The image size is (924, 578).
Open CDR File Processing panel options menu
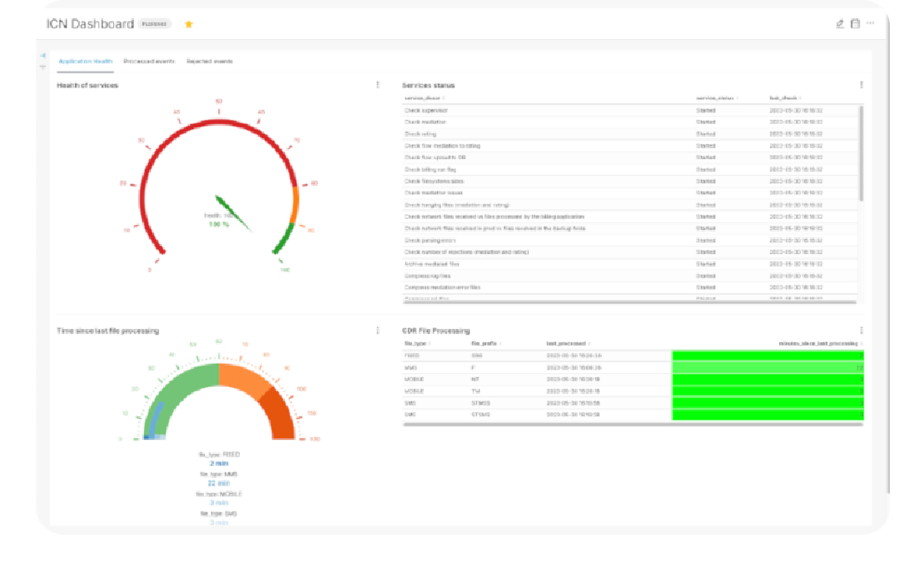tap(861, 331)
